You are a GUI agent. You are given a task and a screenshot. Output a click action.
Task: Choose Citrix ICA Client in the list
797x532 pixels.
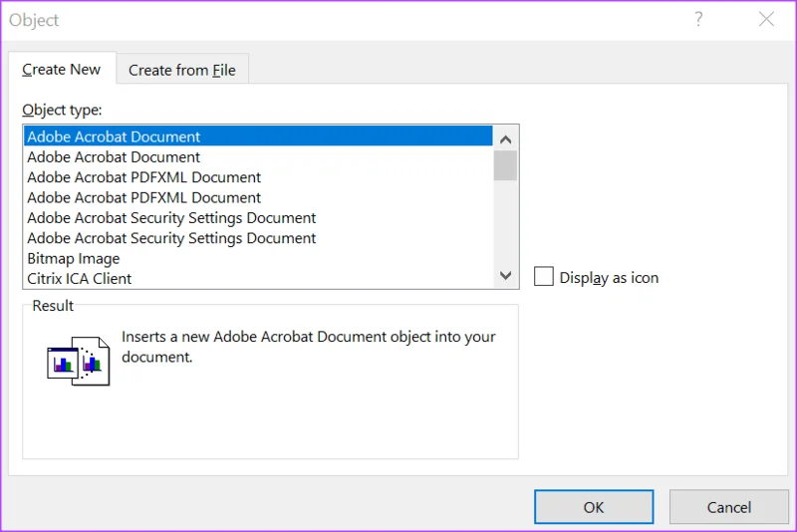click(258, 278)
